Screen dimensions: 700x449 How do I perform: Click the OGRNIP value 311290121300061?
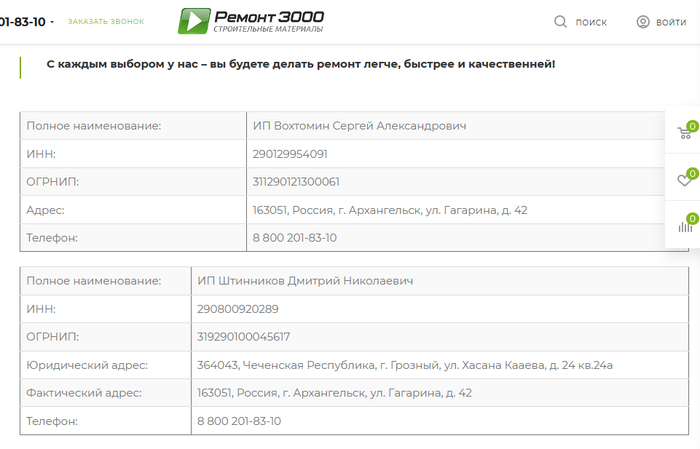[296, 182]
